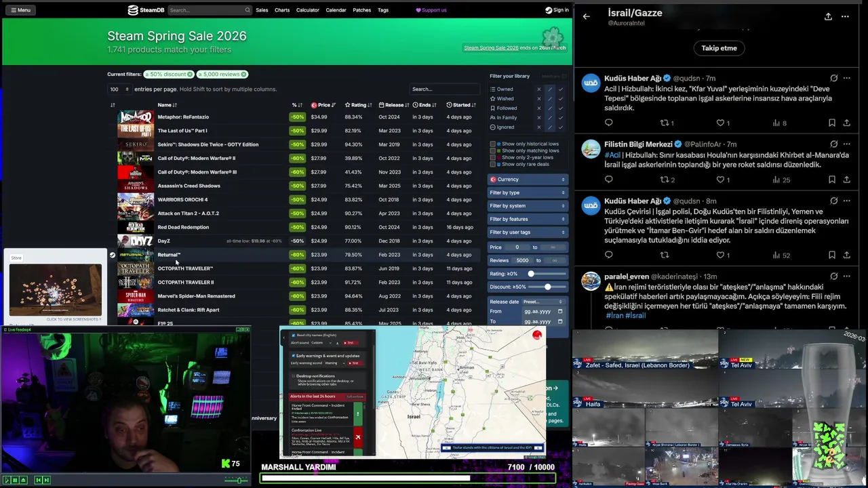
Task: Toggle Desktop notifications checkbox in alert panel
Action: (294, 375)
